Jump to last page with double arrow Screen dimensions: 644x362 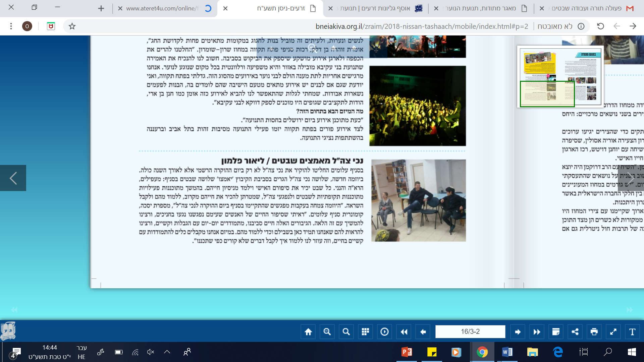point(537,332)
